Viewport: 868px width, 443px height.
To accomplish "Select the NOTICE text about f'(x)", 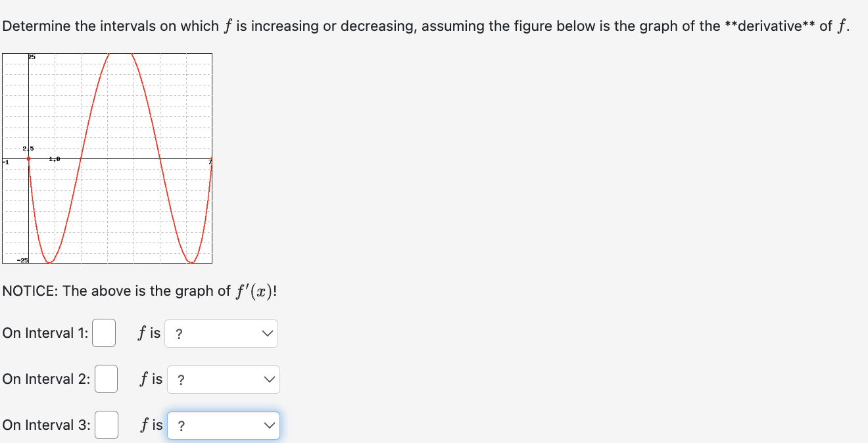I will pos(138,291).
